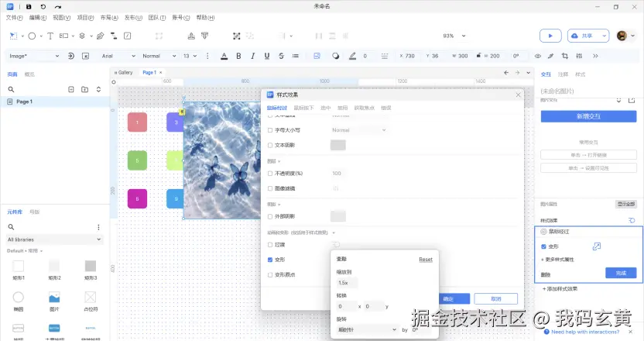This screenshot has width=644, height=341.
Task: Click the save icon in title bar
Action: (29, 6)
